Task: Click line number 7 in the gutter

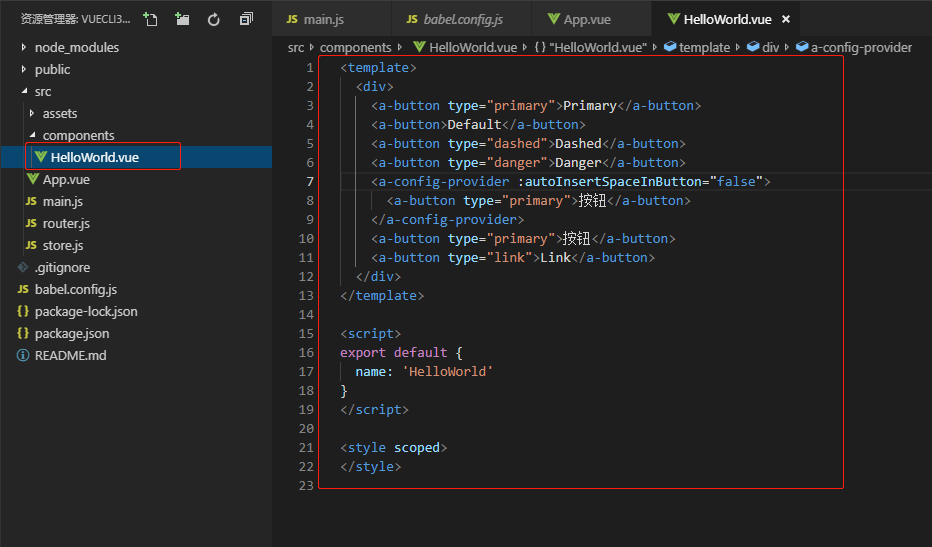Action: [x=310, y=181]
